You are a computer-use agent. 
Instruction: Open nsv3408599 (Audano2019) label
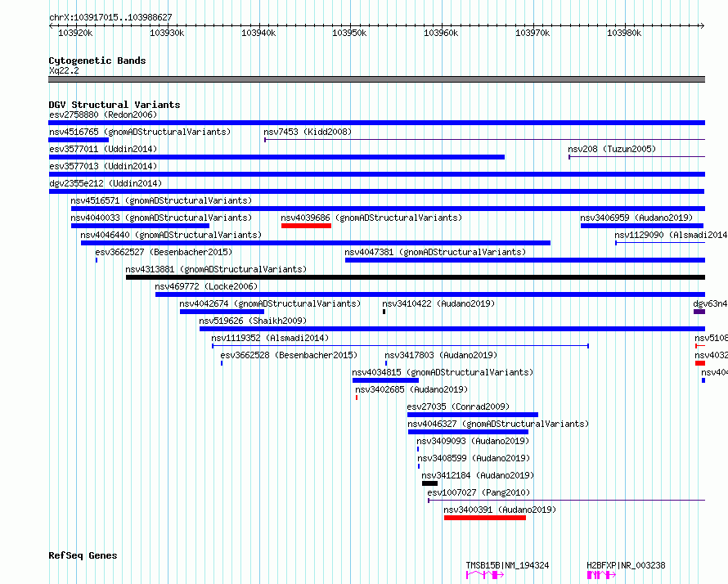point(474,458)
